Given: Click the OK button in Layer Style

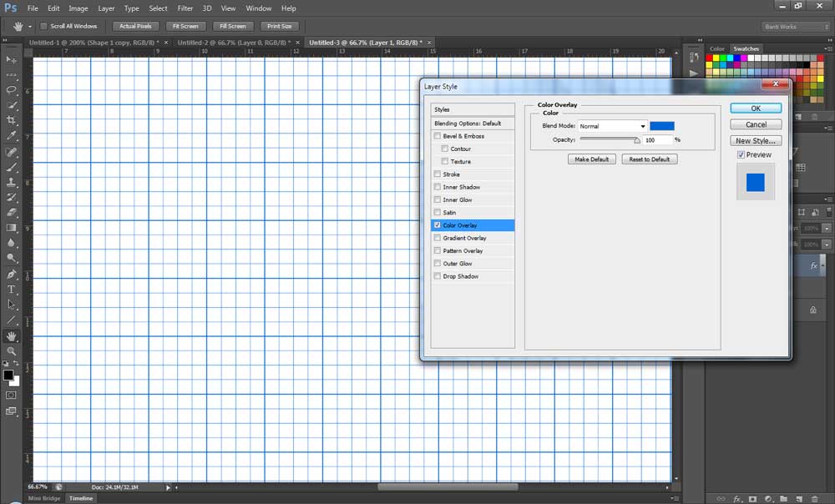Looking at the screenshot, I should tap(755, 108).
